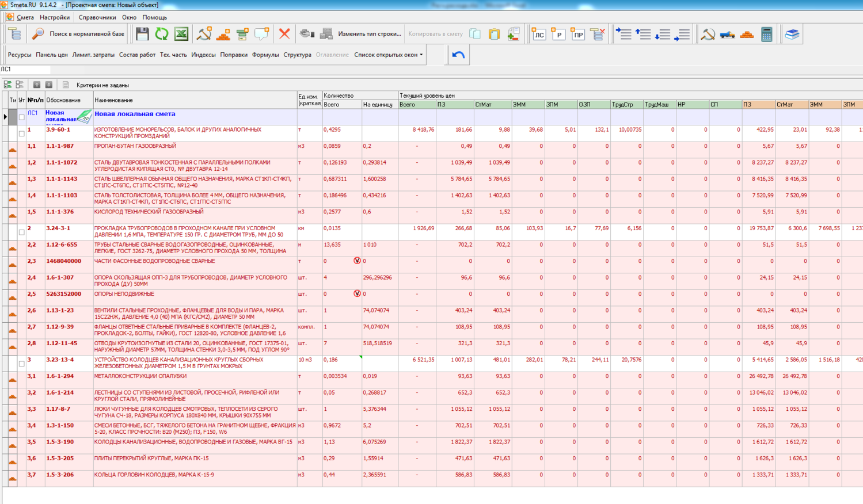Click the green Refresh arrows icon
The width and height of the screenshot is (863, 504).
(x=162, y=34)
